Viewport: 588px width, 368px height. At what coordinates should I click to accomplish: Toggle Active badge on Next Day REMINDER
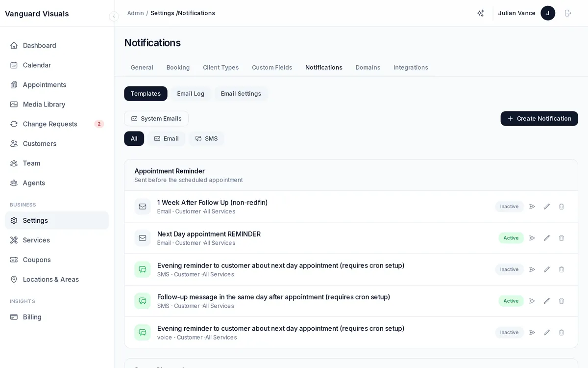click(x=511, y=238)
